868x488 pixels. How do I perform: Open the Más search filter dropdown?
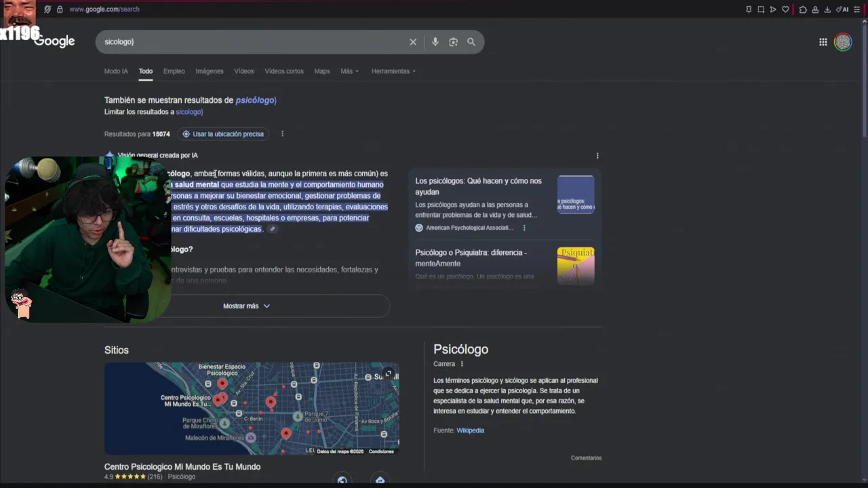coord(350,71)
